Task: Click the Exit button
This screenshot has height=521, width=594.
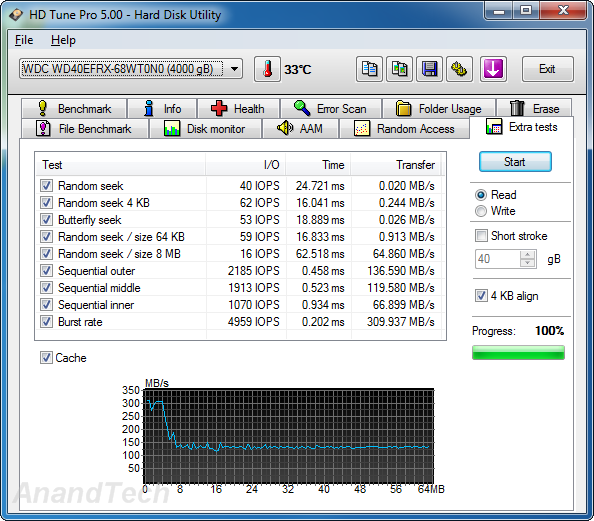Action: tap(547, 69)
